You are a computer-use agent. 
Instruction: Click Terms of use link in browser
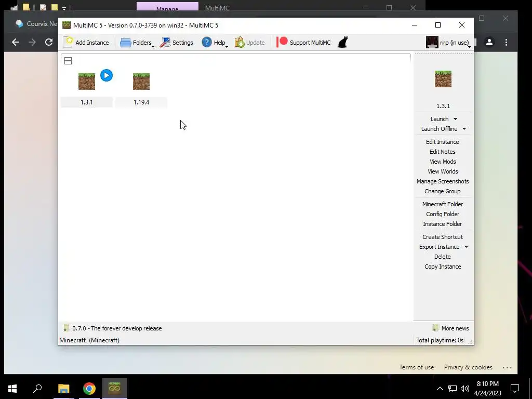416,367
